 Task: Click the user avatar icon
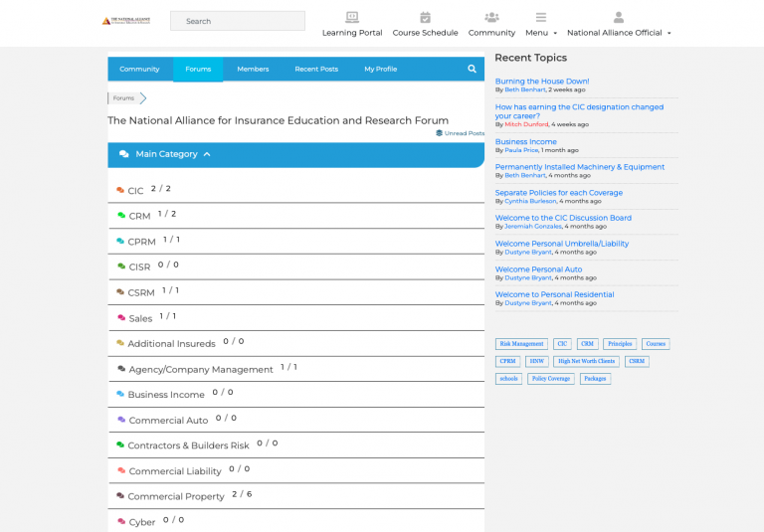pos(619,18)
